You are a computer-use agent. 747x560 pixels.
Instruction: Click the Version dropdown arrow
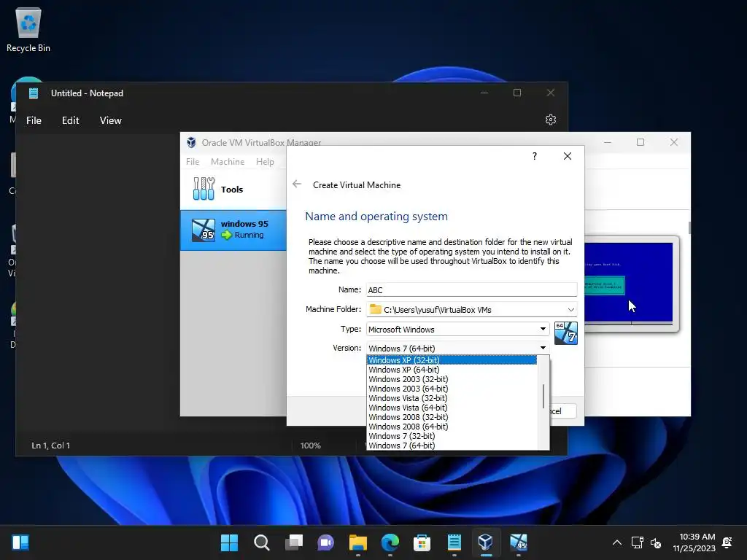543,348
